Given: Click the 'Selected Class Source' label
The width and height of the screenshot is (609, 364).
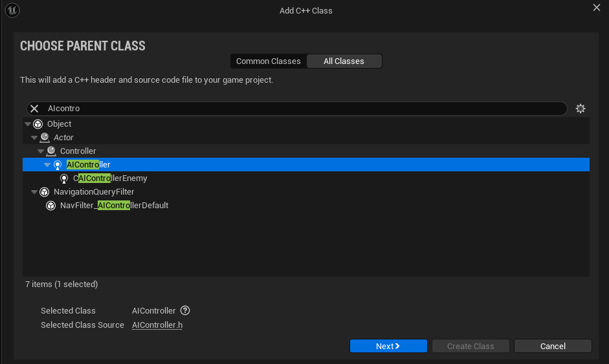Looking at the screenshot, I should pyautogui.click(x=82, y=325).
